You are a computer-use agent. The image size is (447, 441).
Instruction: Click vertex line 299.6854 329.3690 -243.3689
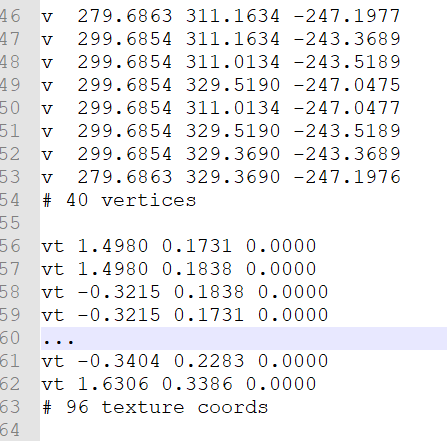point(221,154)
